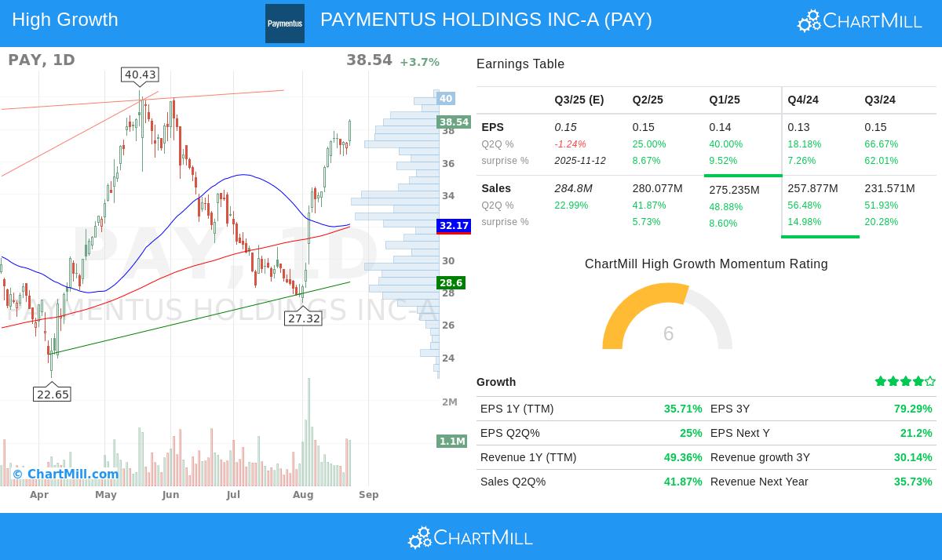
Task: Click the Paymentus company logo
Action: point(285,24)
